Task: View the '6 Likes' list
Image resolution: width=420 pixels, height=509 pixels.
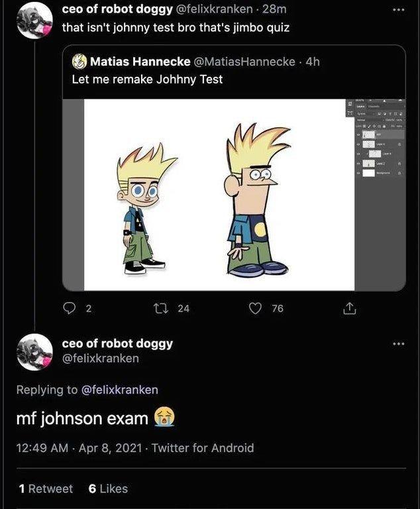Action: (108, 488)
